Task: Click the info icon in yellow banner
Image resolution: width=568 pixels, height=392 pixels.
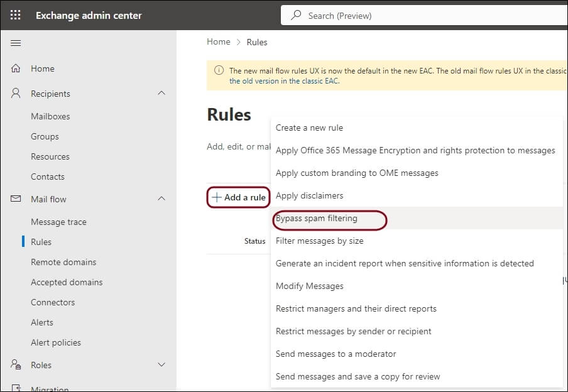Action: (x=219, y=70)
